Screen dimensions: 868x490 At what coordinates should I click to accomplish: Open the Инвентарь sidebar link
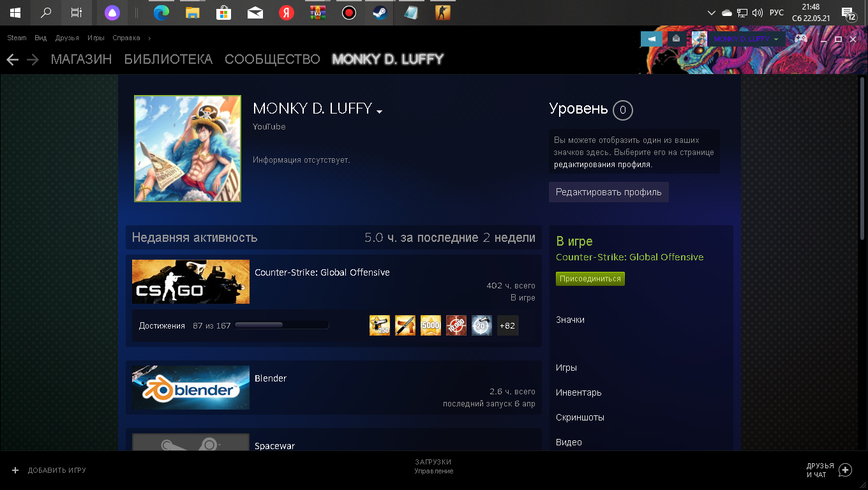coord(579,392)
